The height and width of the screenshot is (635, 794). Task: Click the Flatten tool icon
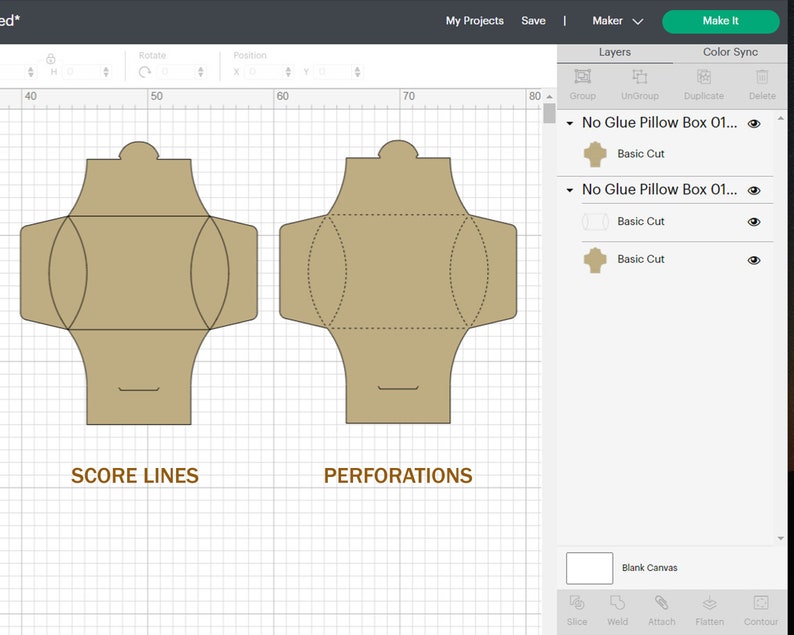(709, 603)
